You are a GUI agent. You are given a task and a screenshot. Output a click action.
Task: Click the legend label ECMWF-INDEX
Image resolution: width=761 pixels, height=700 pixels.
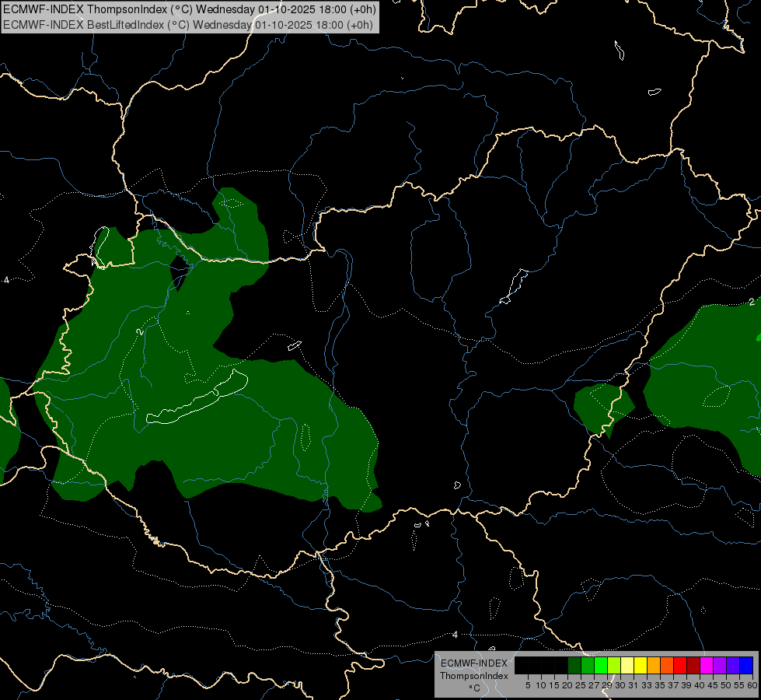pos(474,663)
